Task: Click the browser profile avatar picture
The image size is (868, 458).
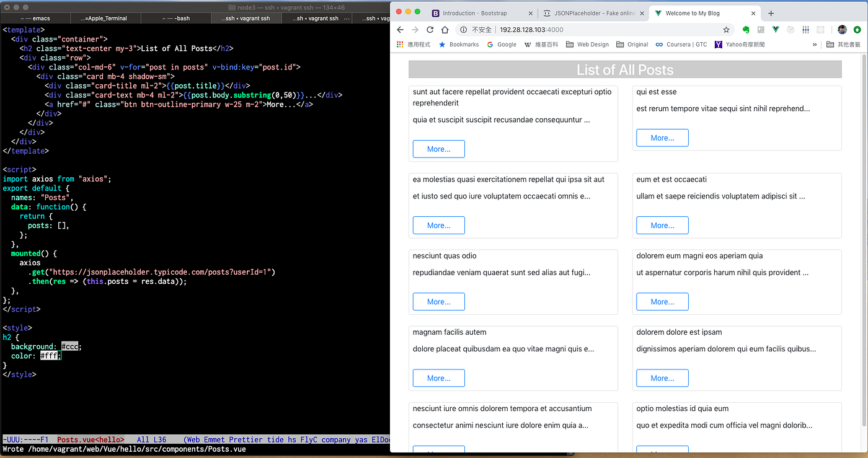Action: point(842,29)
